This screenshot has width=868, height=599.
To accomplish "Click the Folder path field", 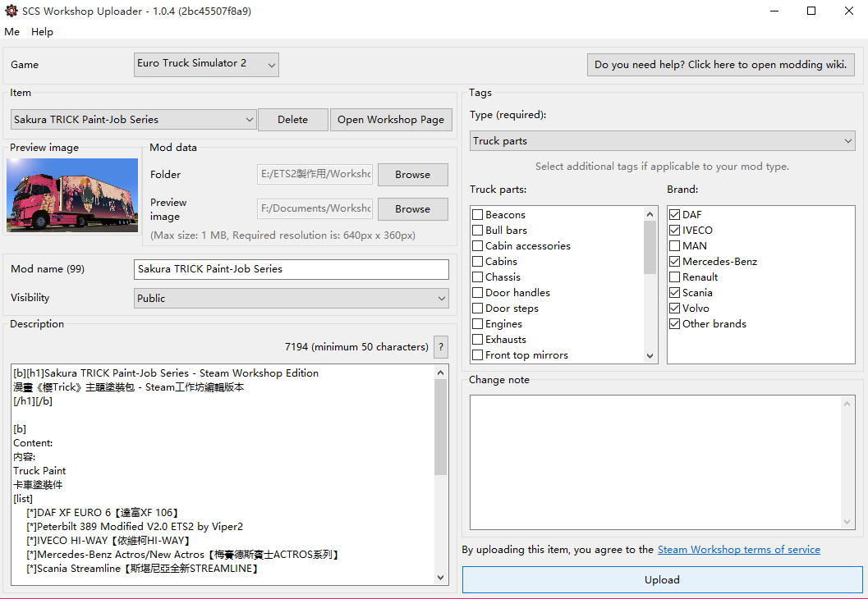I will click(315, 174).
